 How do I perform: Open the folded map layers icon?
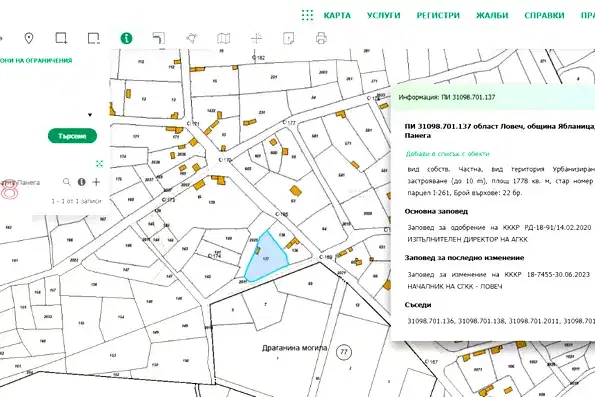(x=224, y=38)
